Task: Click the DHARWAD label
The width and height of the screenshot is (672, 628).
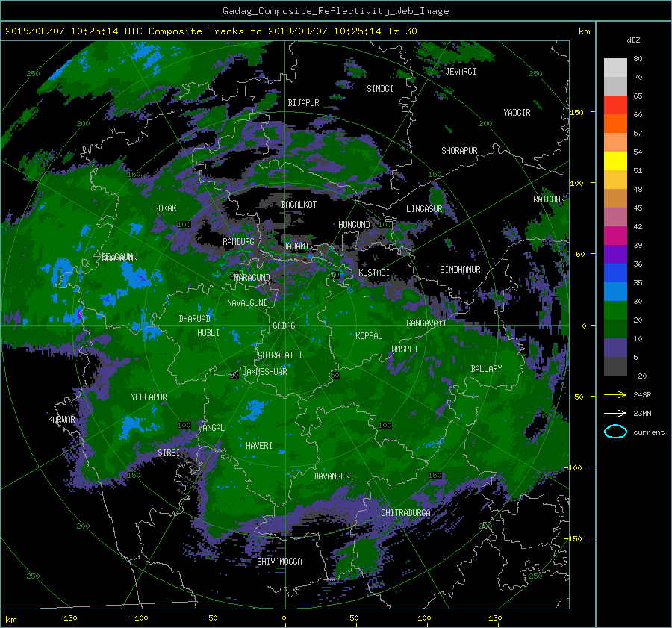Action: 195,319
